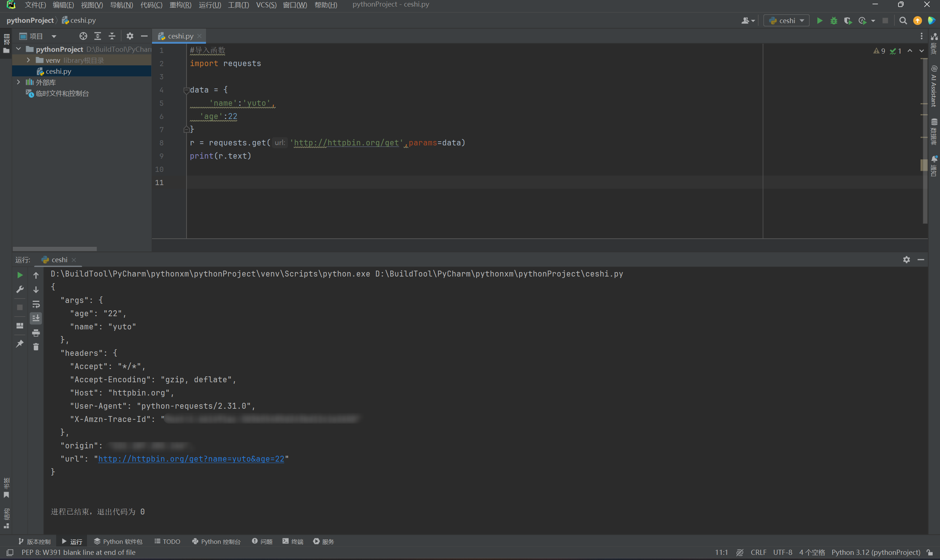The width and height of the screenshot is (940, 560).
Task: Open line separator CRLF selector
Action: tap(758, 552)
